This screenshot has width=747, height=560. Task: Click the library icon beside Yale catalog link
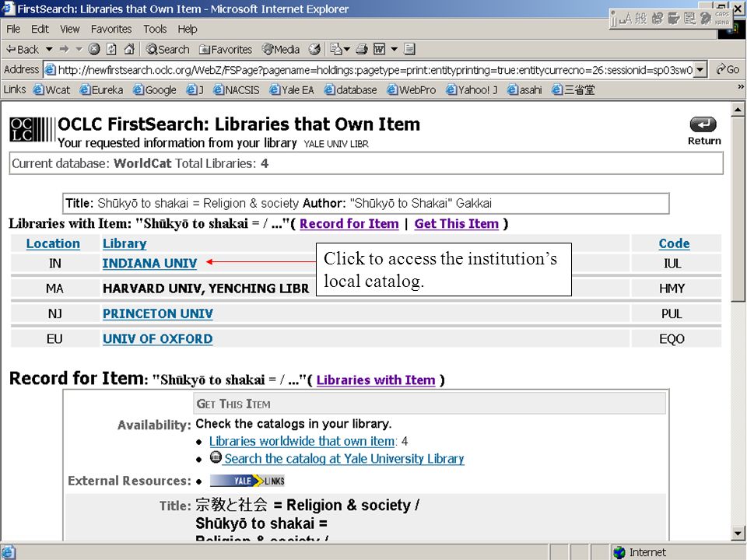point(216,457)
